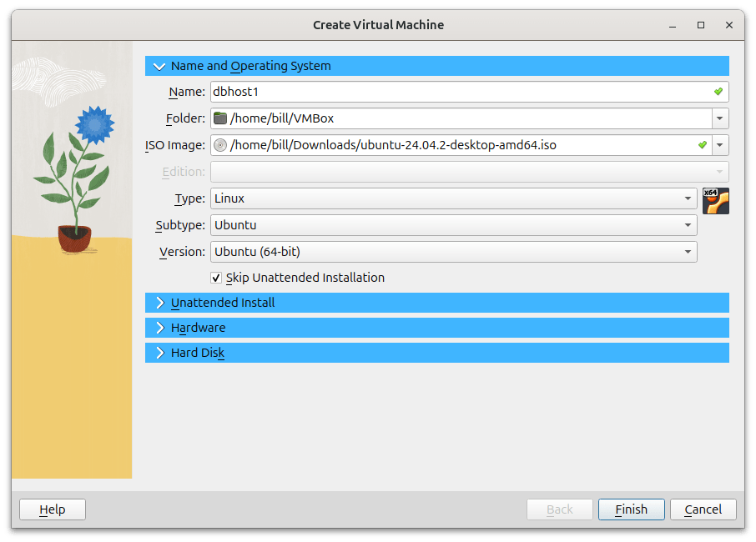Click the green checkmark in ISO Image field
This screenshot has height=542, width=756.
click(703, 145)
